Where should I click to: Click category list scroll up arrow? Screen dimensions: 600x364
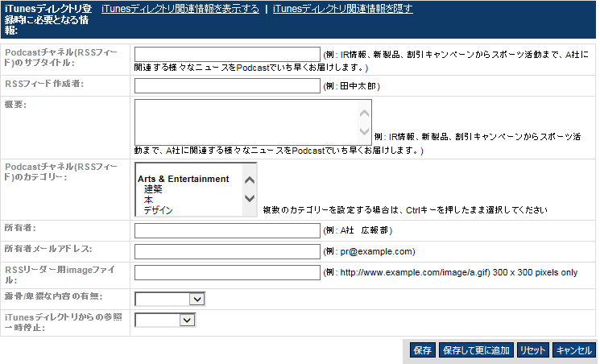(x=250, y=180)
